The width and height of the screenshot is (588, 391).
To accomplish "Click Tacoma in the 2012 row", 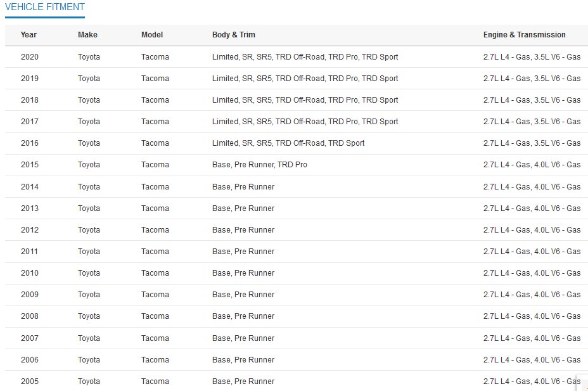I will (x=155, y=230).
